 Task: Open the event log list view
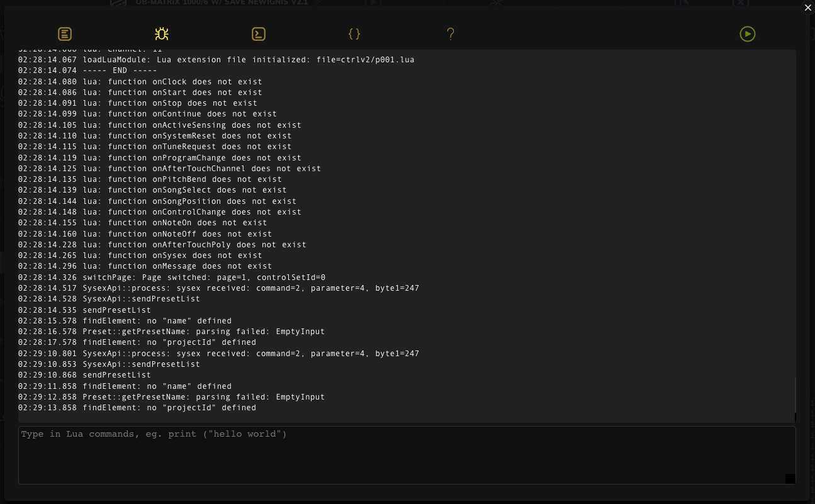65,34
